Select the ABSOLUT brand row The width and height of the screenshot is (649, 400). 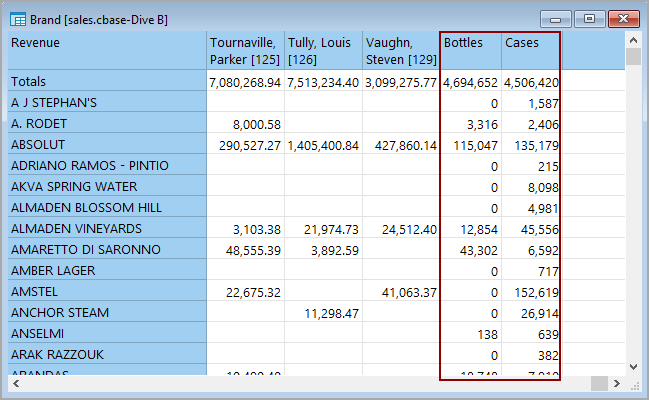(105, 145)
